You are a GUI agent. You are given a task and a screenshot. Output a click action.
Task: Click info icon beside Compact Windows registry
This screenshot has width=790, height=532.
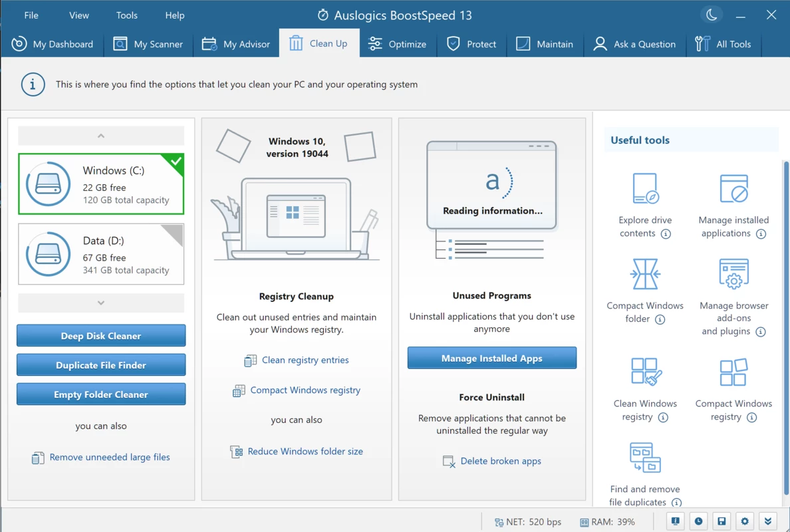[751, 417]
